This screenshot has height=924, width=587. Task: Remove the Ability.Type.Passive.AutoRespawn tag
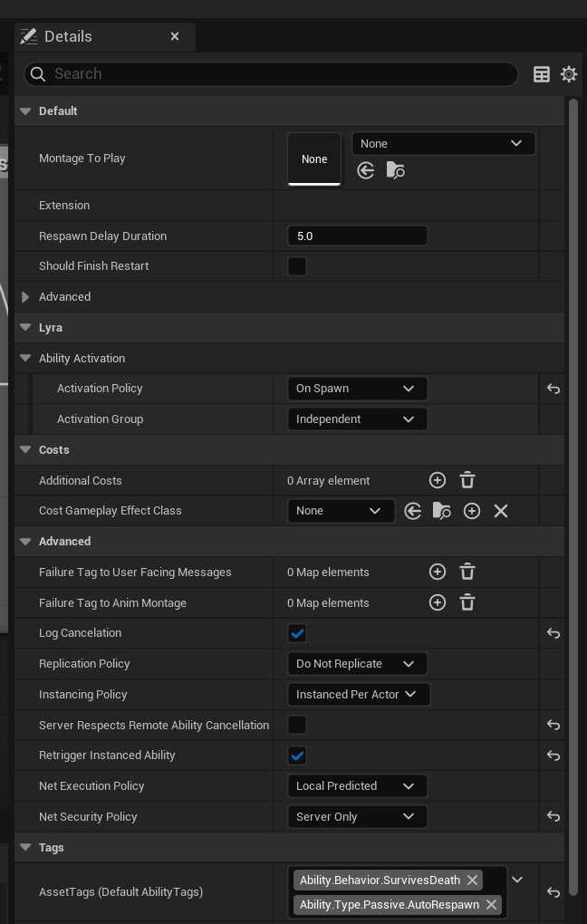coord(491,905)
